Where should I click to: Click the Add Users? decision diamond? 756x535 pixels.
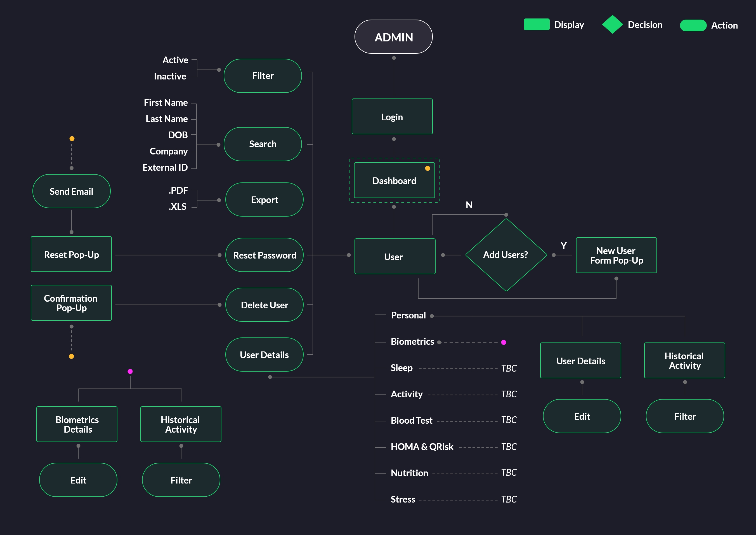pyautogui.click(x=506, y=255)
